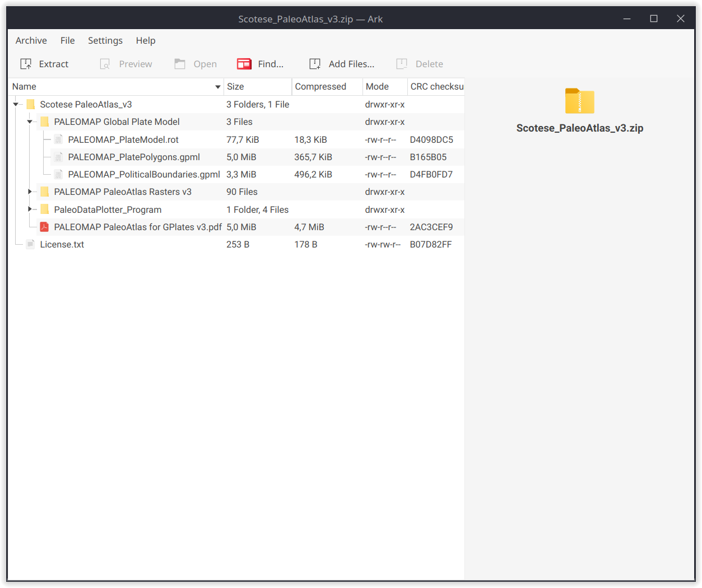Select the PALEOMAP_PoliticalBoundaries.gpml file name
This screenshot has height=588, width=702.
[144, 174]
